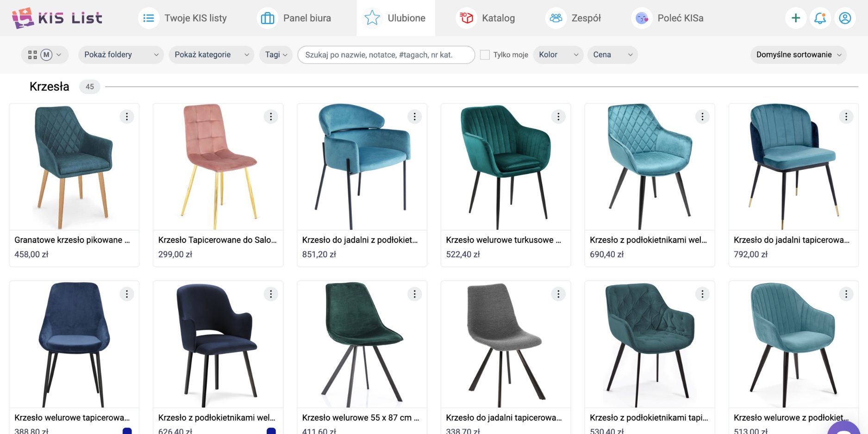
Task: Expand the Pokaż foldery dropdown
Action: point(121,55)
